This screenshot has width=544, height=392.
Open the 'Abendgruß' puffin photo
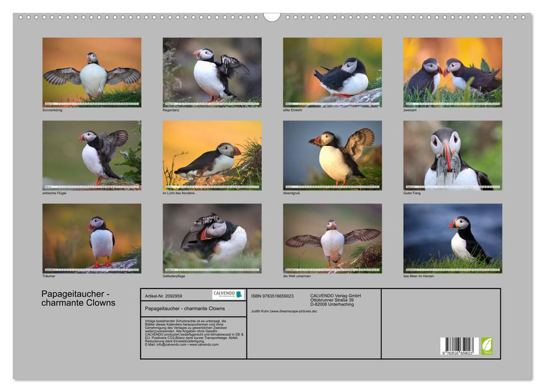pyautogui.click(x=331, y=156)
